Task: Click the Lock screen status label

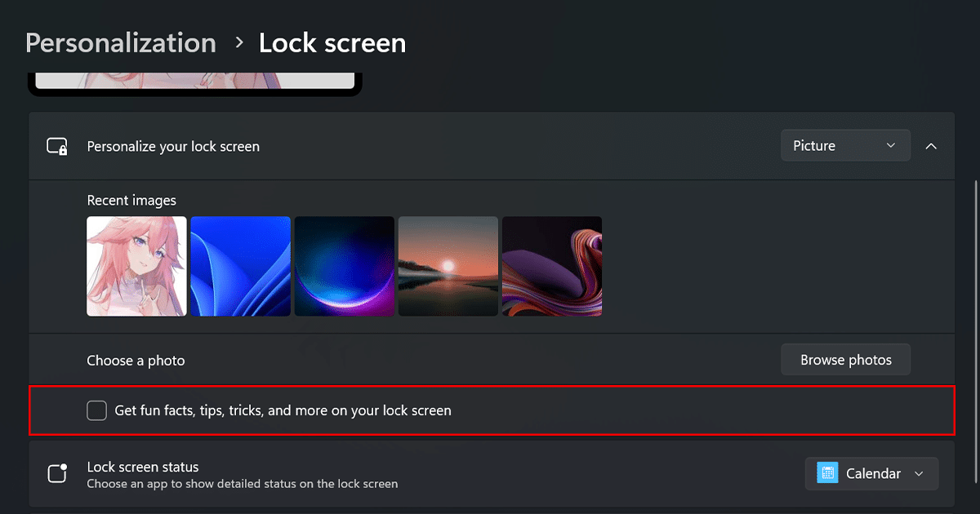Action: pyautogui.click(x=143, y=467)
